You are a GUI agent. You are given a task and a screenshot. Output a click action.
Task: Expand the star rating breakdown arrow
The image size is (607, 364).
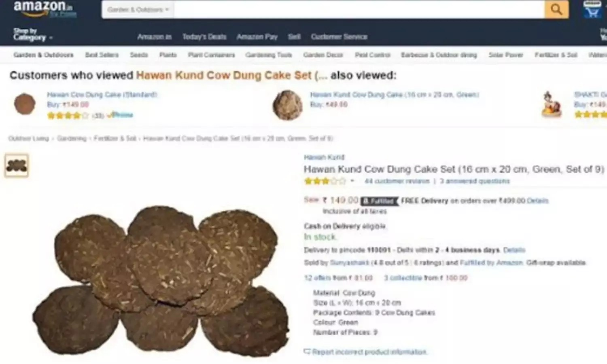tap(352, 181)
